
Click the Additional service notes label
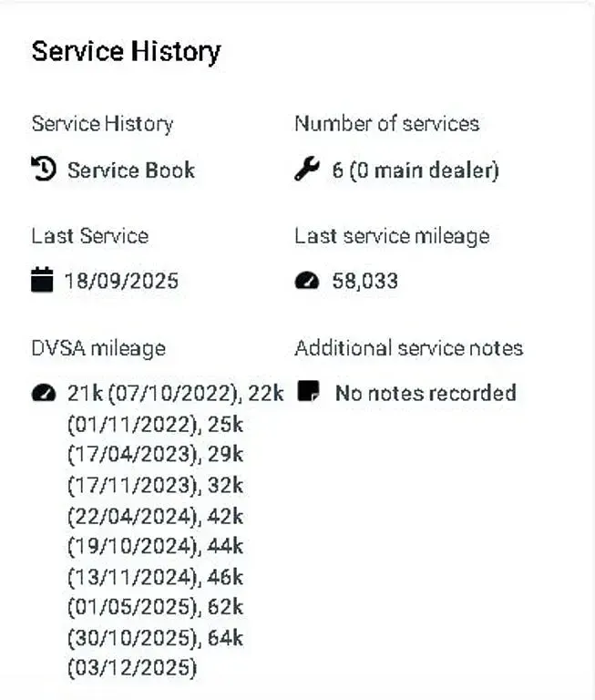[x=409, y=348]
